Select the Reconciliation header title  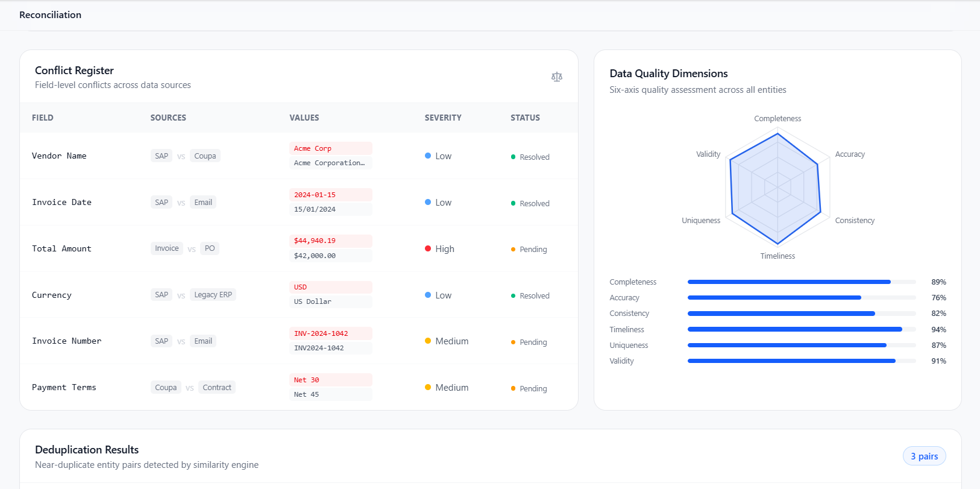click(50, 14)
